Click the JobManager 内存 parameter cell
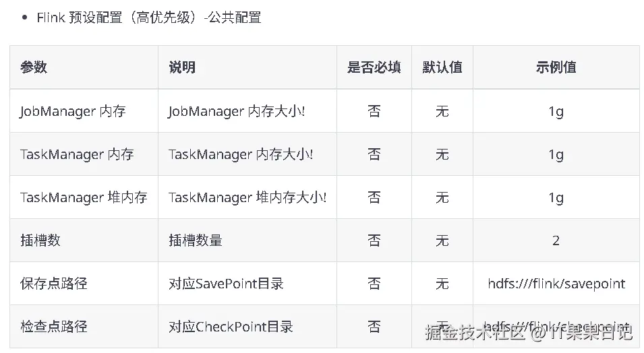The image size is (644, 353). 73,111
